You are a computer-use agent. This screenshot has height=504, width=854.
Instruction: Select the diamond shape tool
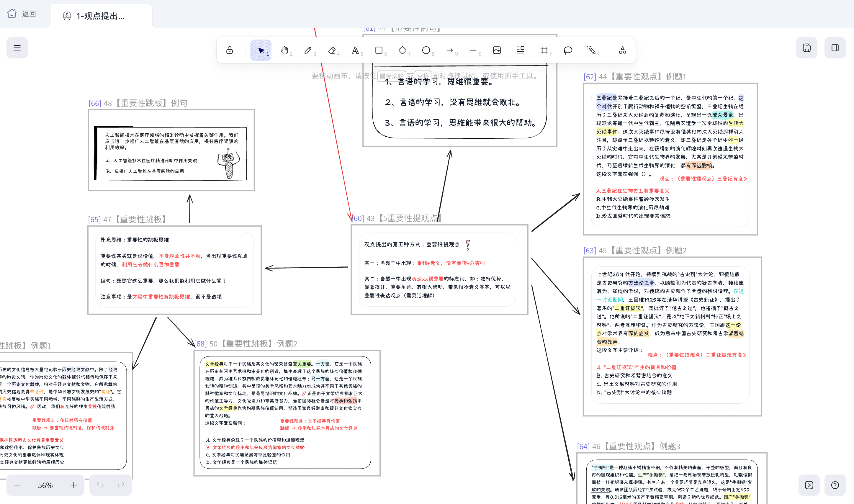[403, 50]
